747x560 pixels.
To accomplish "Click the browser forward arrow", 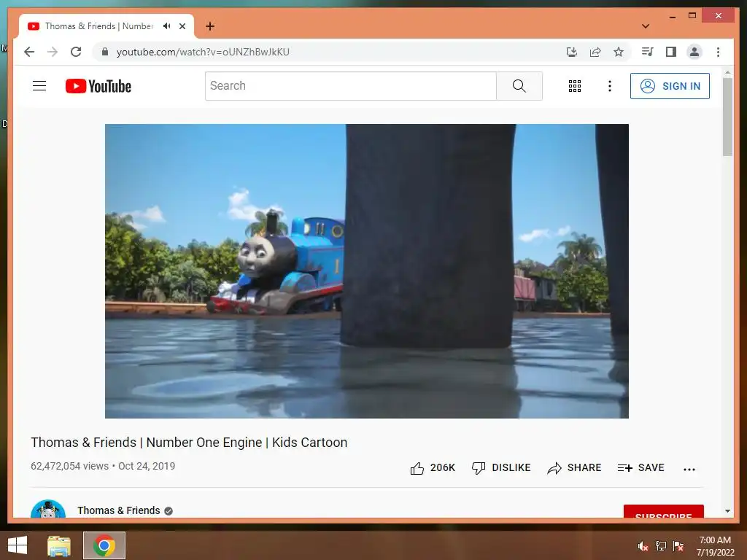I will [x=53, y=52].
